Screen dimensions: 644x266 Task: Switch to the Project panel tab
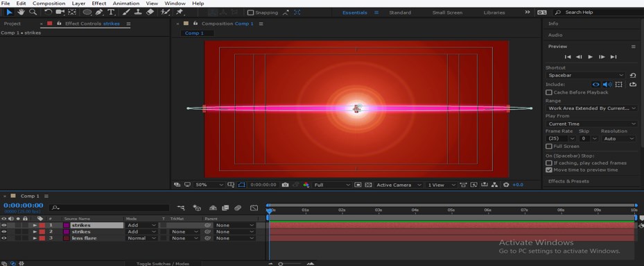(12, 24)
